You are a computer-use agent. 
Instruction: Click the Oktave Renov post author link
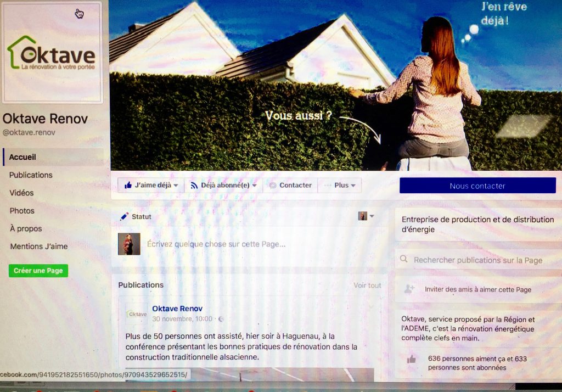click(177, 309)
